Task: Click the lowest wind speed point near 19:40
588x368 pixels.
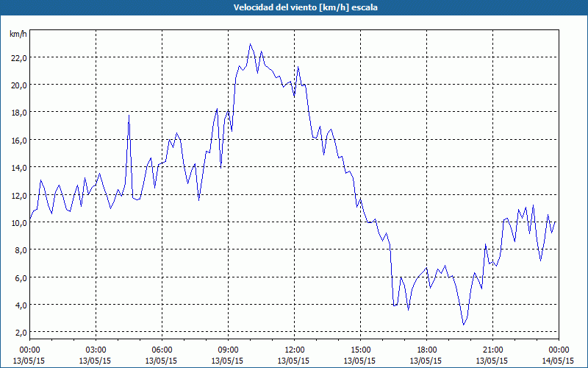Action: (x=464, y=325)
